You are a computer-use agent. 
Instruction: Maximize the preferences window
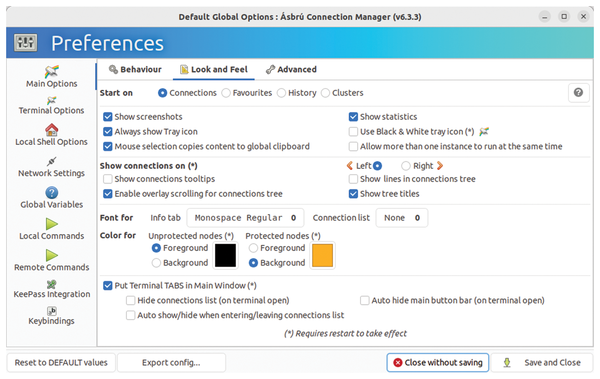click(564, 17)
